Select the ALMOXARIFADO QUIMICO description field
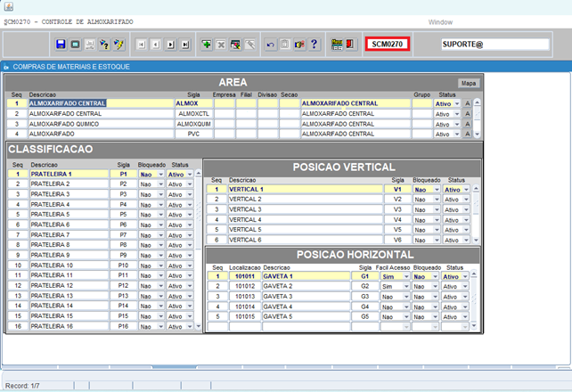 (101, 124)
